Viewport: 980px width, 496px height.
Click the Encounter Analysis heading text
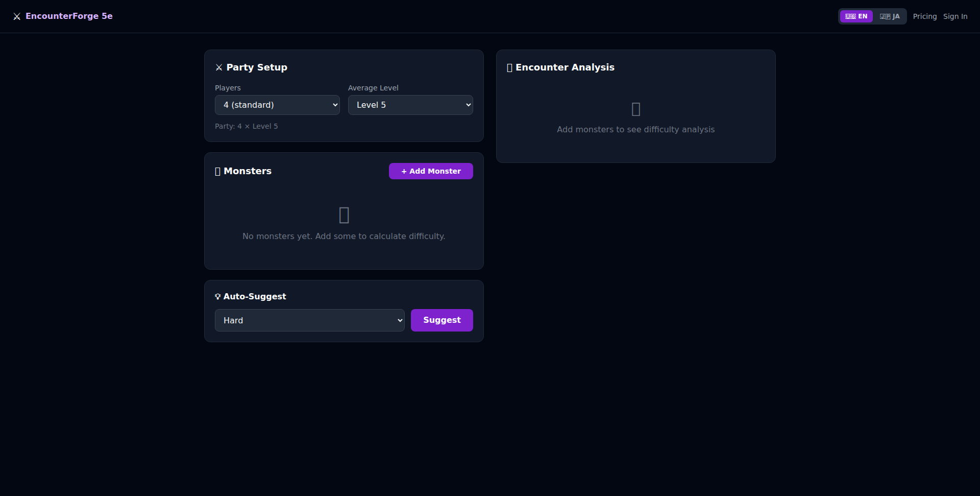click(565, 67)
